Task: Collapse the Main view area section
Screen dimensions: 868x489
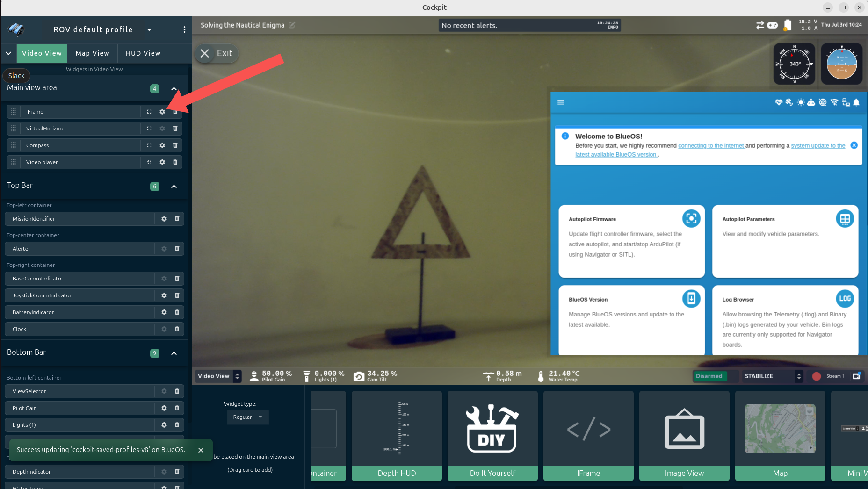Action: (174, 88)
